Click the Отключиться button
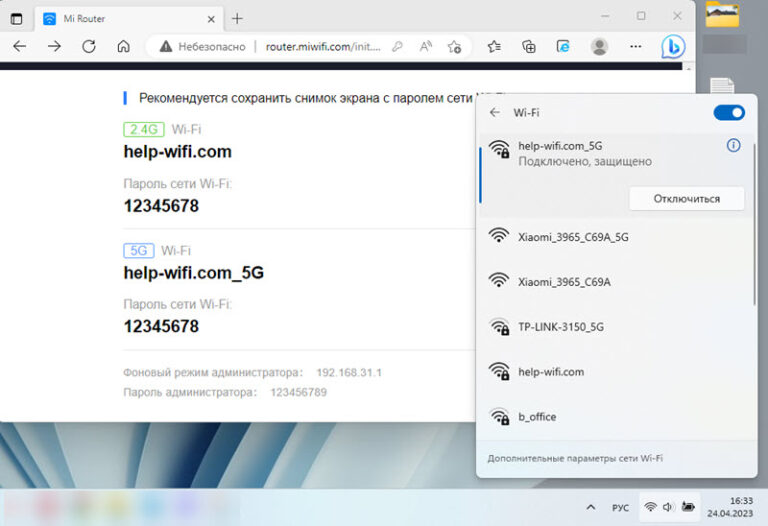The height and width of the screenshot is (526, 768). pyautogui.click(x=687, y=198)
